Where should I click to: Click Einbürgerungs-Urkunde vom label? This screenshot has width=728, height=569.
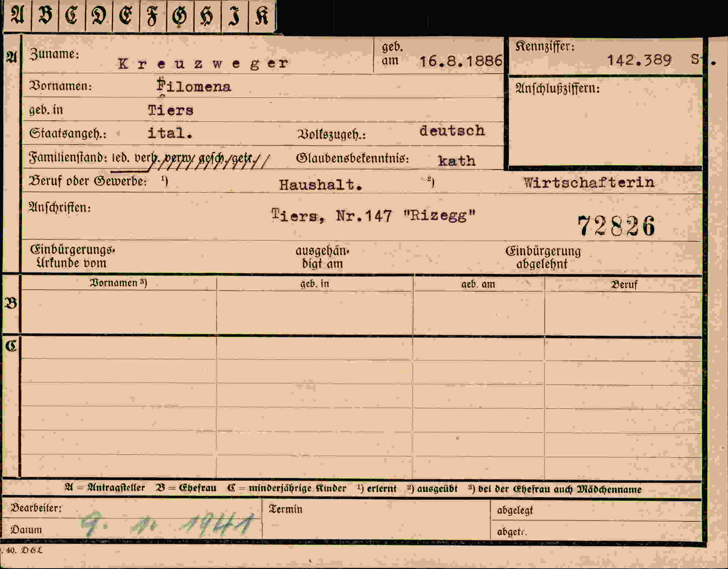72,256
